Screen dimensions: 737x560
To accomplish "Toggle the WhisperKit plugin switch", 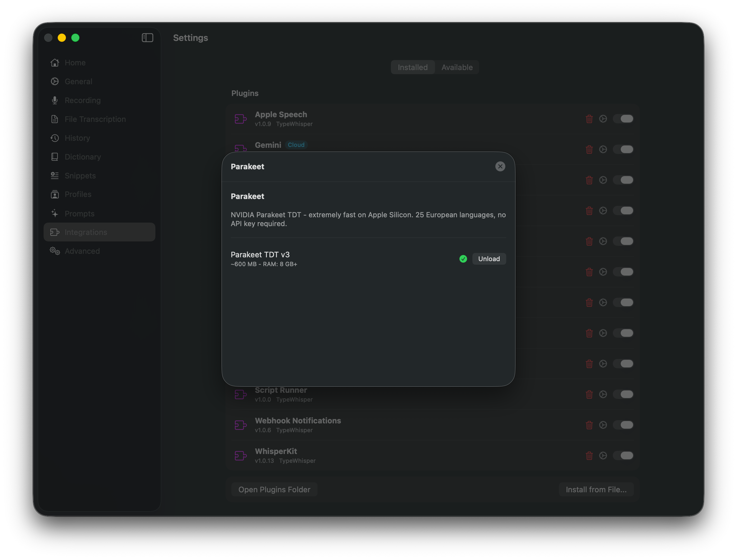I will [623, 456].
